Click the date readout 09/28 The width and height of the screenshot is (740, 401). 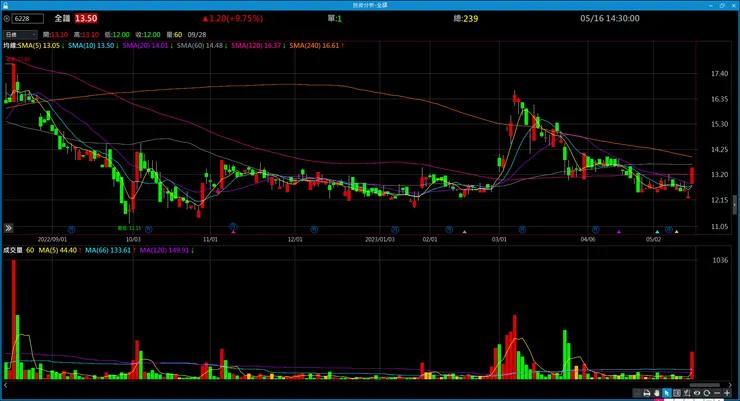point(197,35)
